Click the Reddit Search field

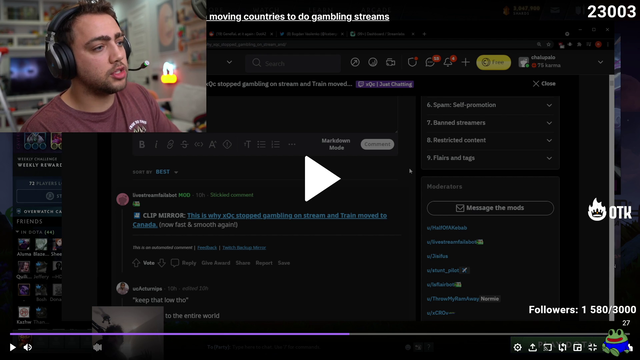(293, 63)
